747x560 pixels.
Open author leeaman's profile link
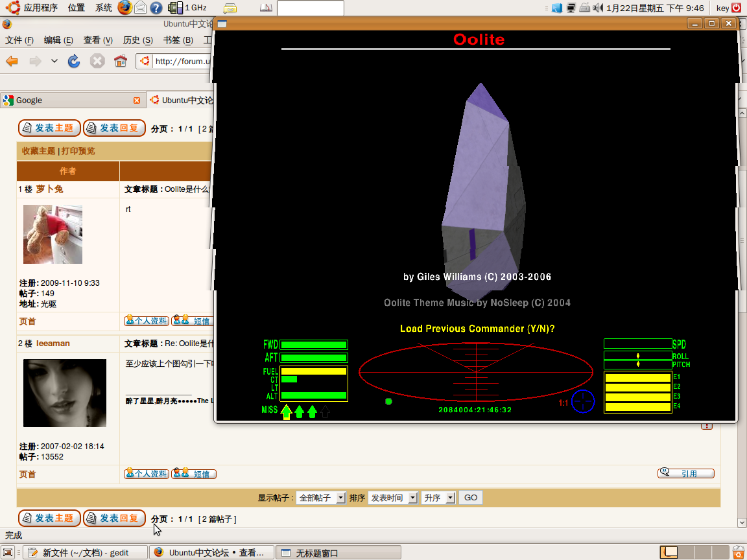53,344
